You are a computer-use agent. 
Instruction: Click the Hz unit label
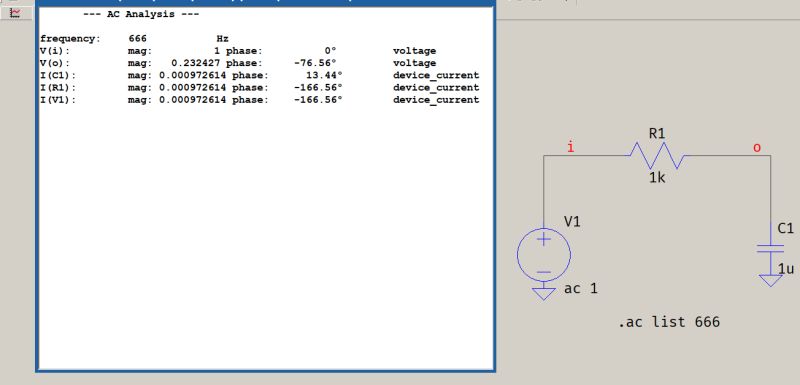(x=222, y=39)
